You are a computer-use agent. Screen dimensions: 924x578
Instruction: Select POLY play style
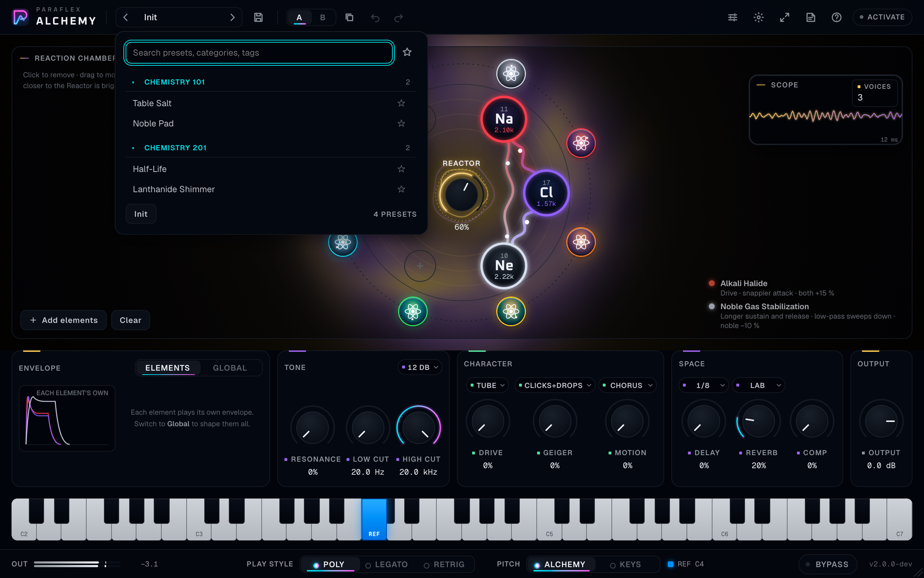(x=330, y=564)
